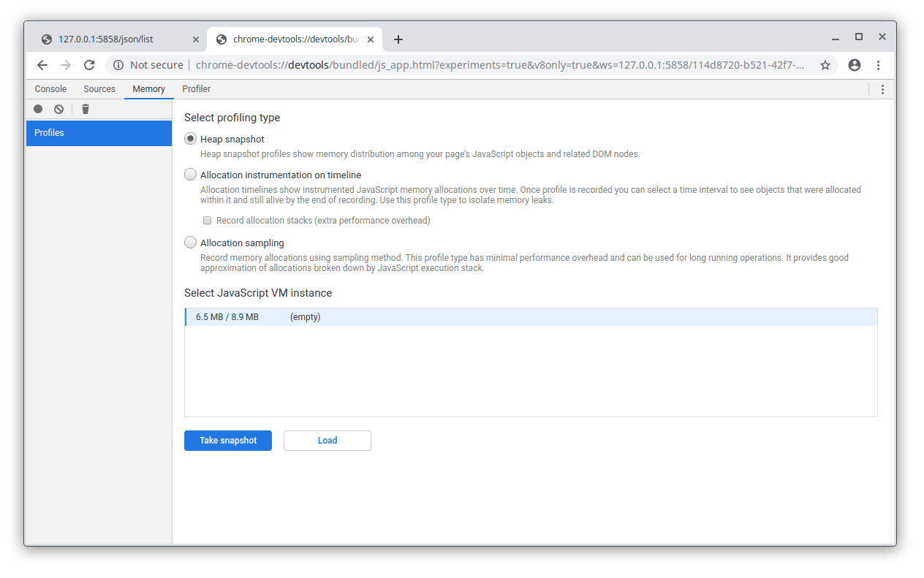Select the Heap snapshot radio option
This screenshot has width=924, height=578.
pos(191,139)
